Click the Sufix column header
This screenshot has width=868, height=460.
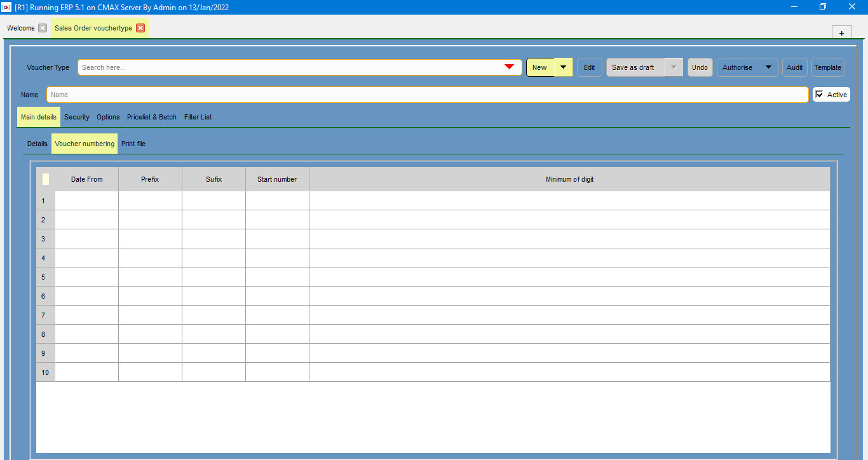(x=214, y=179)
